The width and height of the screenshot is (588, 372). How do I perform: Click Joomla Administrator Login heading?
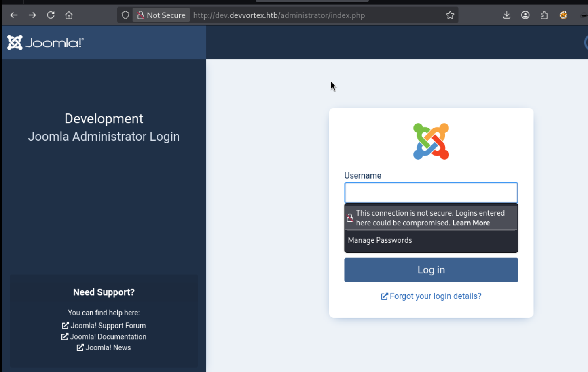coord(104,137)
